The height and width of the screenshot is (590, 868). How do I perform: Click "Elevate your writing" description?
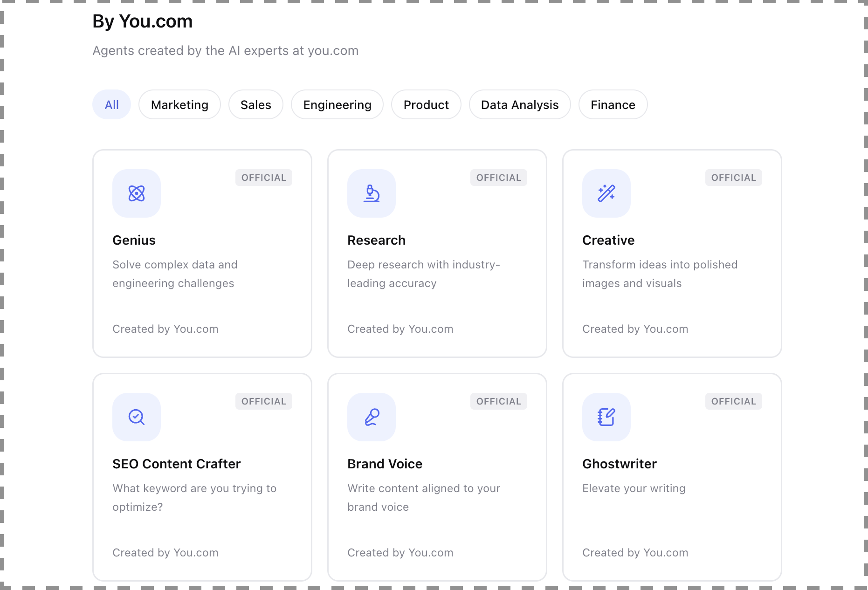tap(634, 488)
